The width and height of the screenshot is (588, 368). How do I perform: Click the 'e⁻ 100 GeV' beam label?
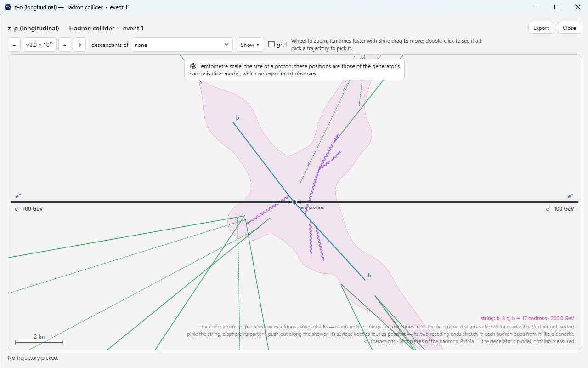(29, 209)
